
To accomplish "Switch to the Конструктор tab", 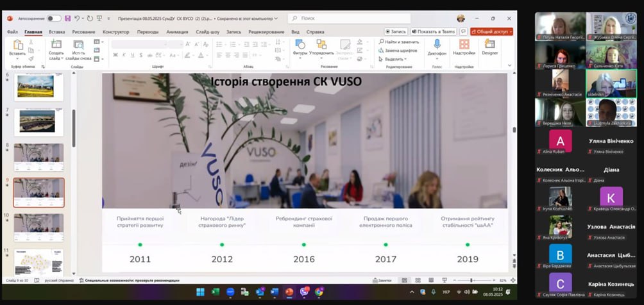I will [x=116, y=32].
